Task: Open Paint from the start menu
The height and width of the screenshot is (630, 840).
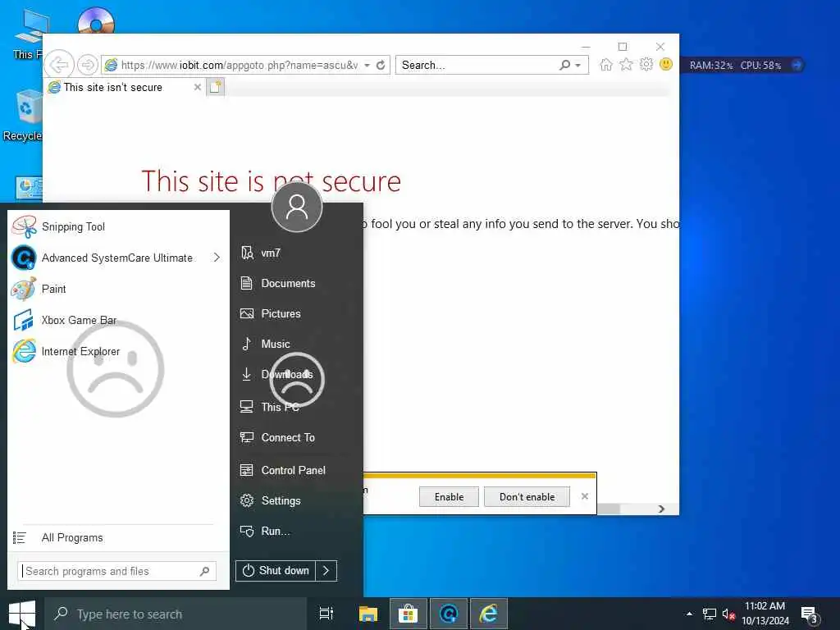Action: point(118,289)
